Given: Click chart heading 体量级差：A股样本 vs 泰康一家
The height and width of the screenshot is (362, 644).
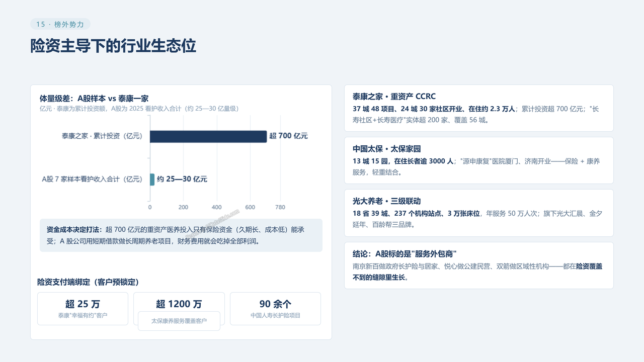Looking at the screenshot, I should click(x=94, y=99).
